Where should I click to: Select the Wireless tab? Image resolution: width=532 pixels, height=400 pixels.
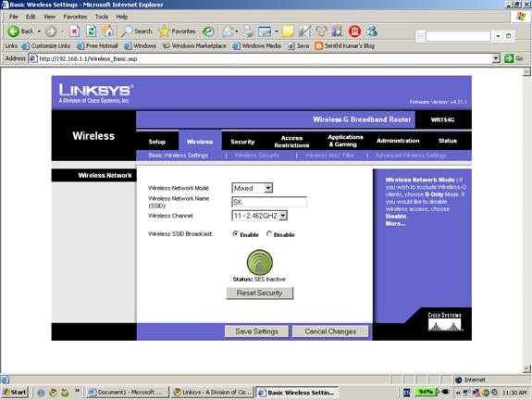(x=200, y=142)
